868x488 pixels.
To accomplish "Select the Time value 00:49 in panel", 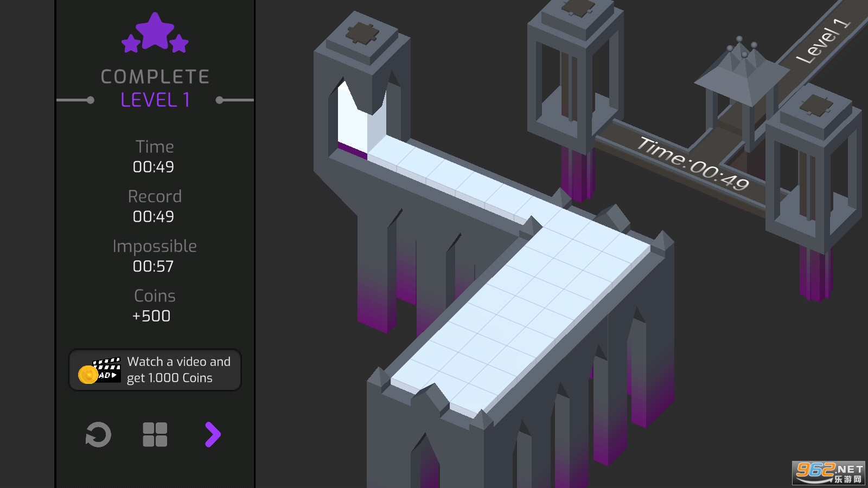I will tap(154, 167).
